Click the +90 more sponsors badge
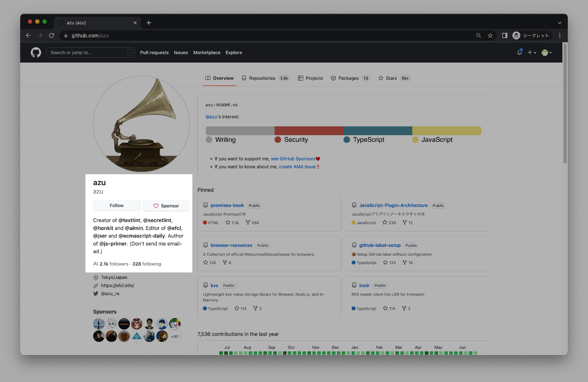 click(175, 336)
